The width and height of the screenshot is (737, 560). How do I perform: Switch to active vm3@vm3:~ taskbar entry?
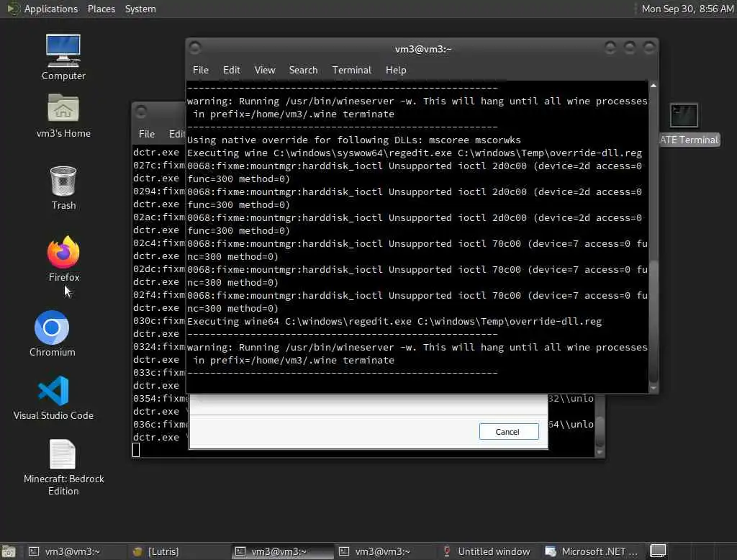pyautogui.click(x=282, y=551)
